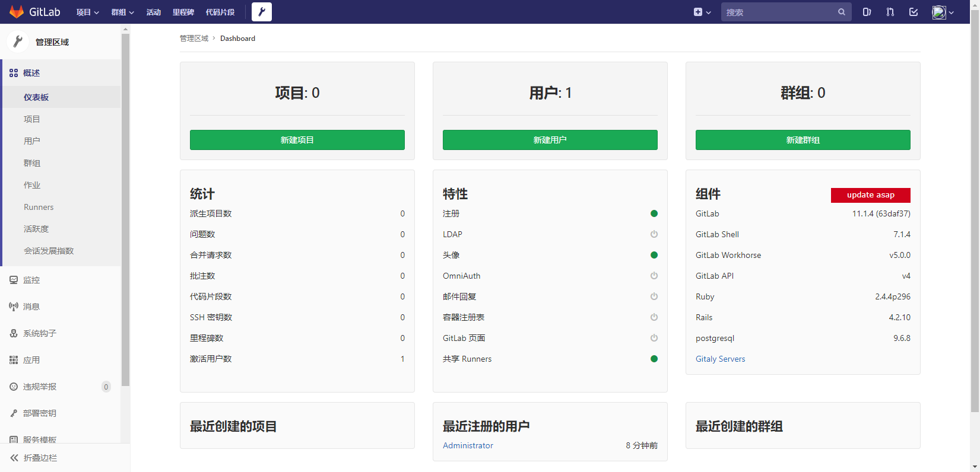Select 仪表板 in the sidebar
The image size is (980, 472).
62,97
